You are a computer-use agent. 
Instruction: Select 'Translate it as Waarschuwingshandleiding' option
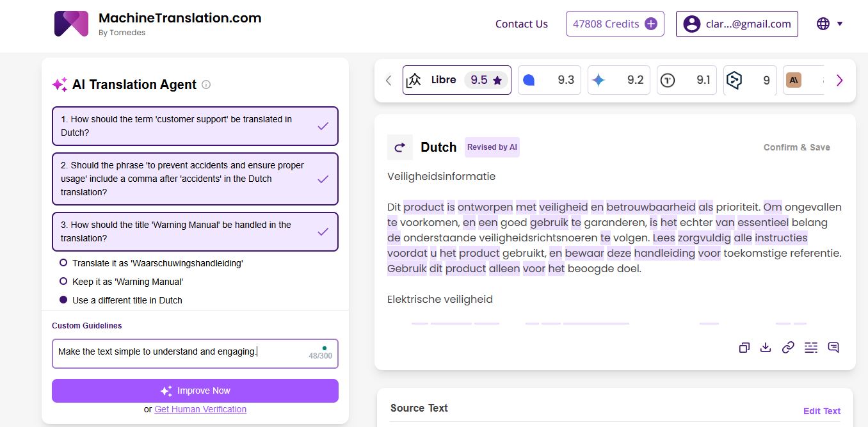coord(63,263)
